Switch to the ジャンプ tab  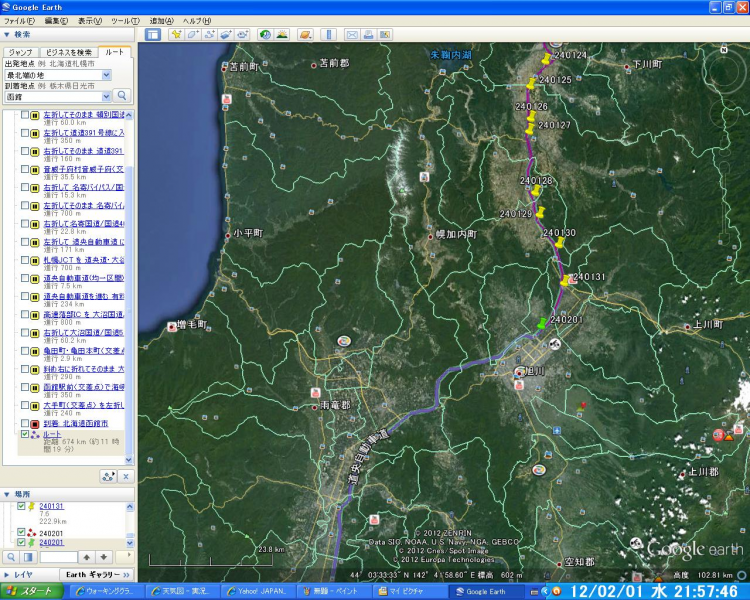(x=21, y=52)
